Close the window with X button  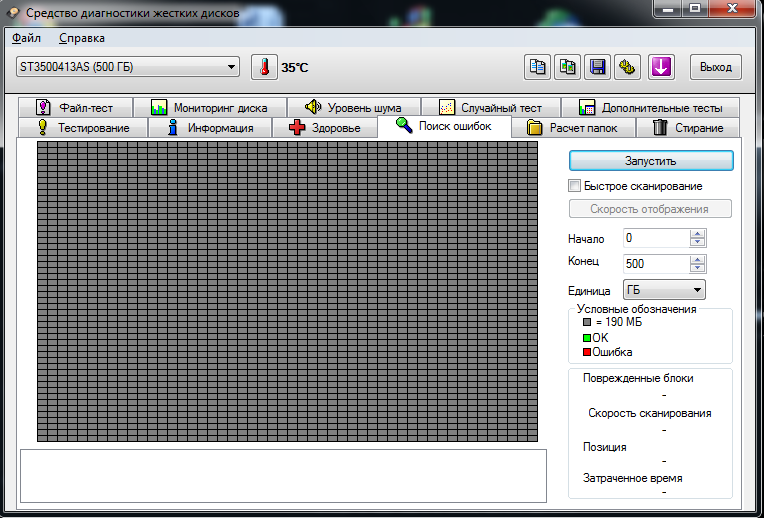(x=732, y=8)
